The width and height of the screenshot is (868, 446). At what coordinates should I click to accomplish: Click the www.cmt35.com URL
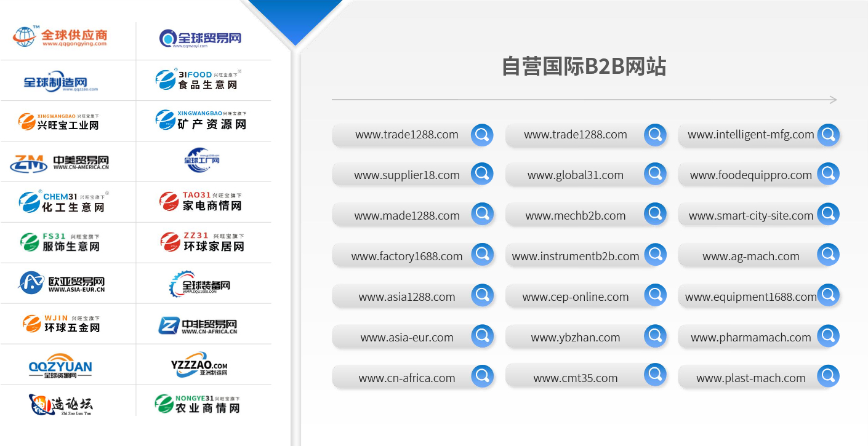pos(576,378)
